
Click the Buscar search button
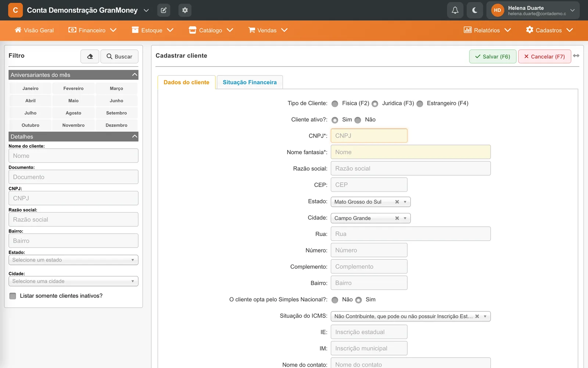pos(119,56)
